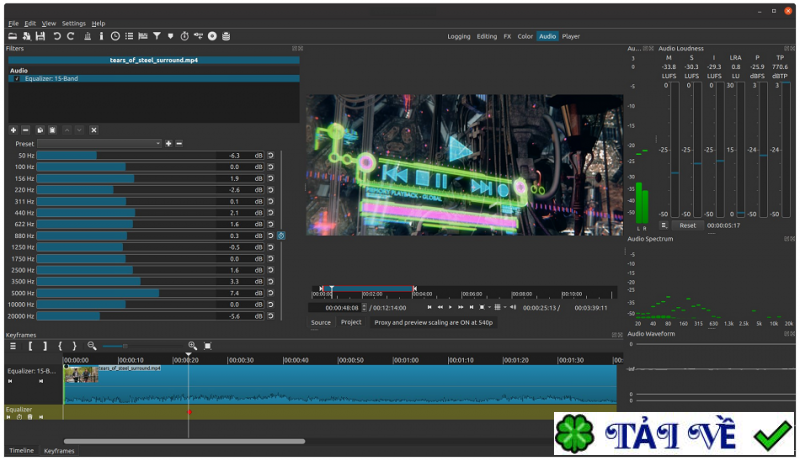
Task: Open the Filters funnel icon in the toolbar
Action: coord(157,36)
